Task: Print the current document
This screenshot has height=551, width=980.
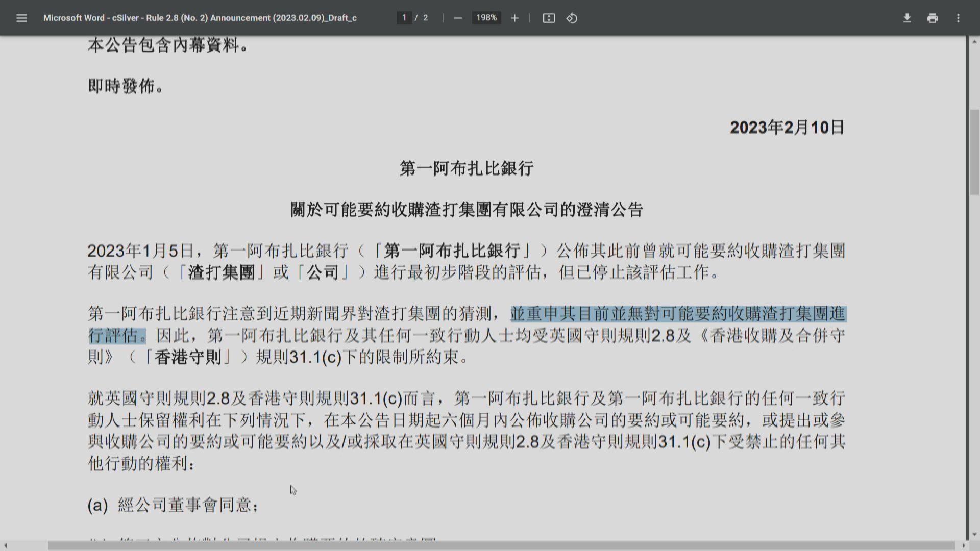Action: [x=933, y=18]
